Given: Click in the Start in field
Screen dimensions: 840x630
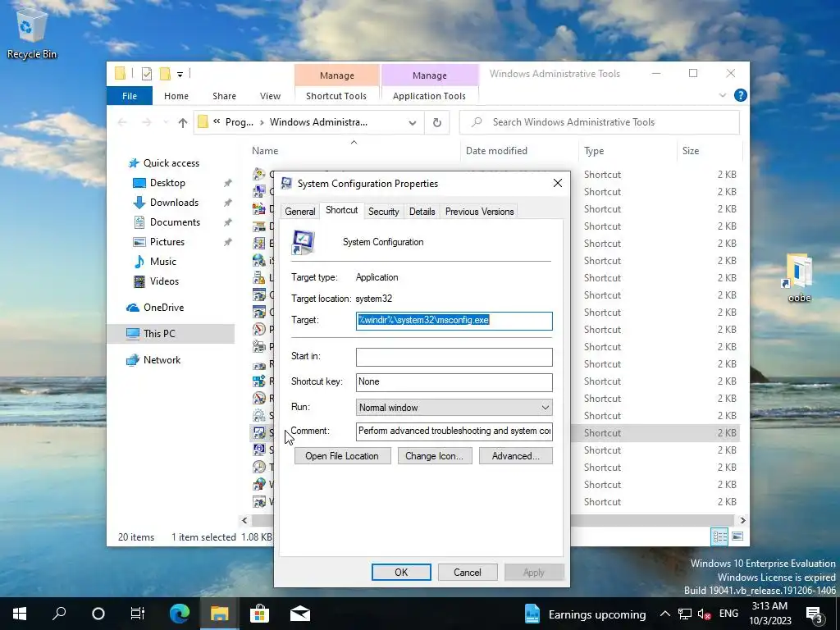Looking at the screenshot, I should click(454, 358).
